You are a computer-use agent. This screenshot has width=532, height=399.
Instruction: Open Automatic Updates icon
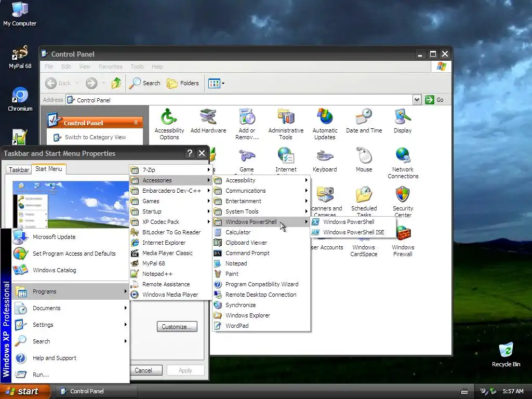pos(325,124)
